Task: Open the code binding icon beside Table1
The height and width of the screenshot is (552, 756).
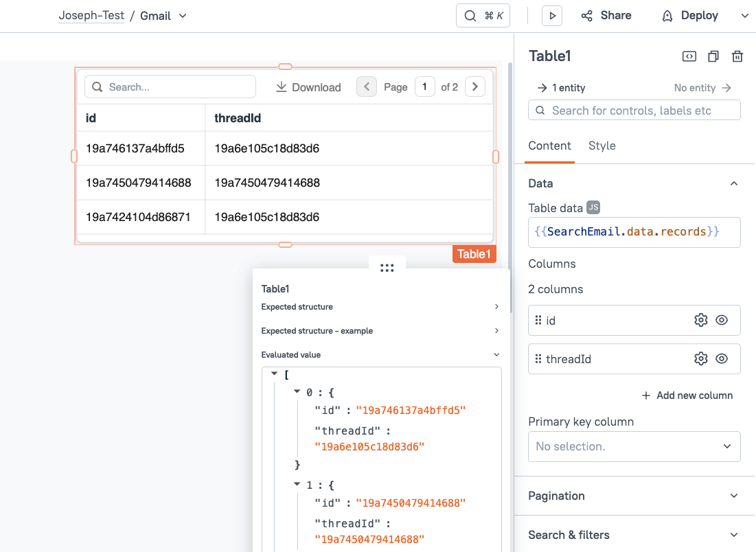Action: (x=689, y=56)
